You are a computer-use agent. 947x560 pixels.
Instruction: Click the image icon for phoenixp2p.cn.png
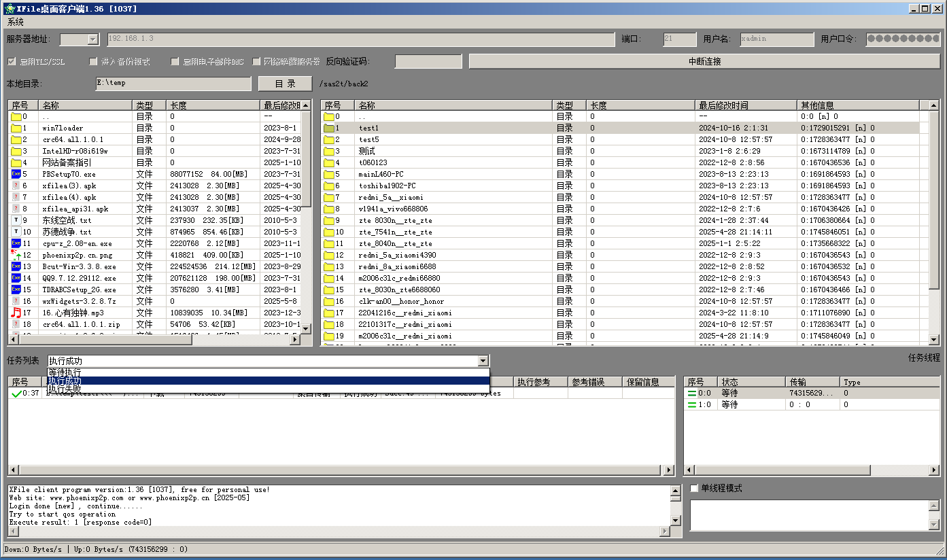pyautogui.click(x=16, y=255)
